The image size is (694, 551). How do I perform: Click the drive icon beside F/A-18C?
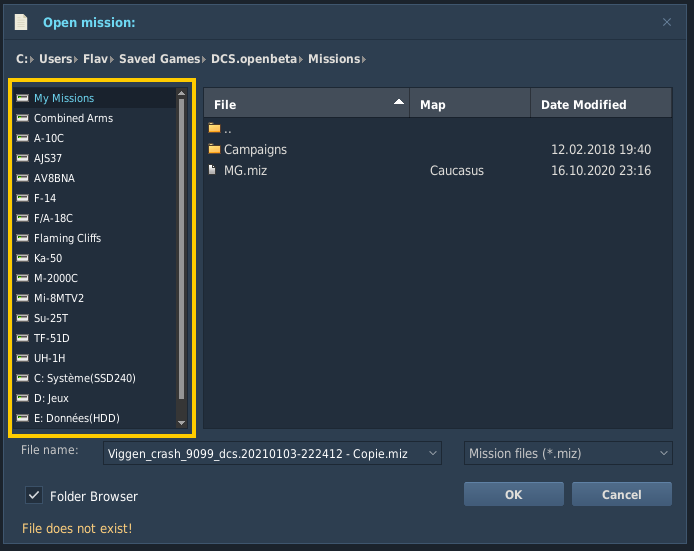[x=23, y=218]
